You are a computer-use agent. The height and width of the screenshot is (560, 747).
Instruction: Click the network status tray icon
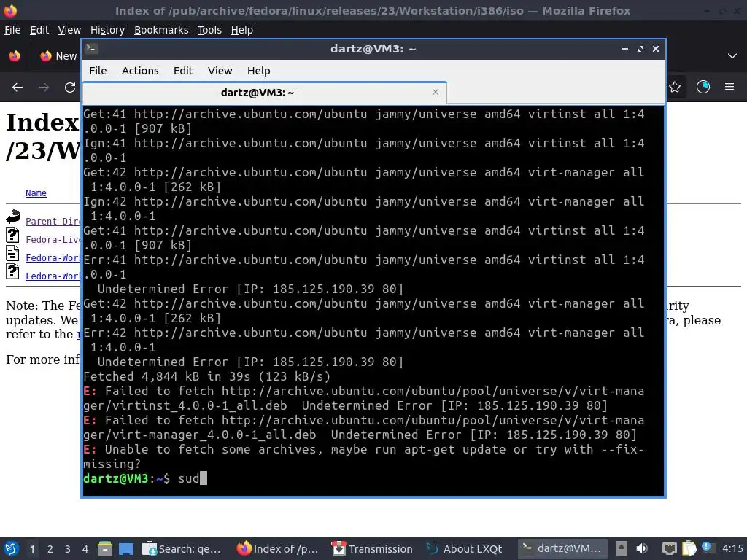(x=669, y=548)
